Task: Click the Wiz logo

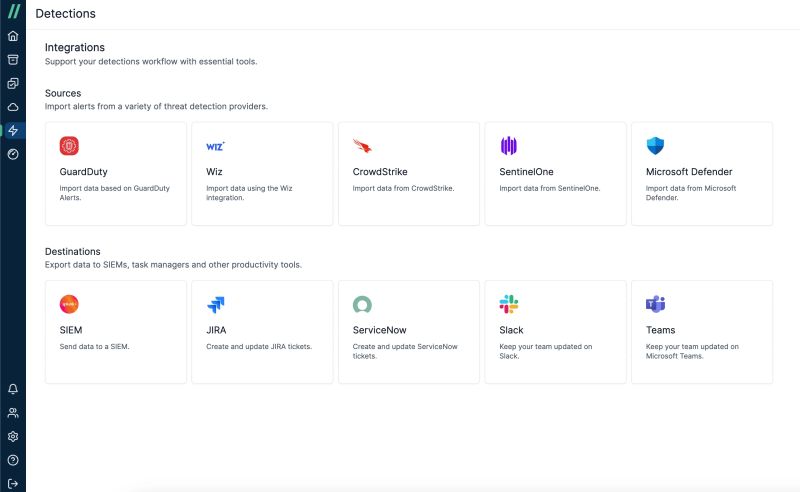Action: pos(215,146)
